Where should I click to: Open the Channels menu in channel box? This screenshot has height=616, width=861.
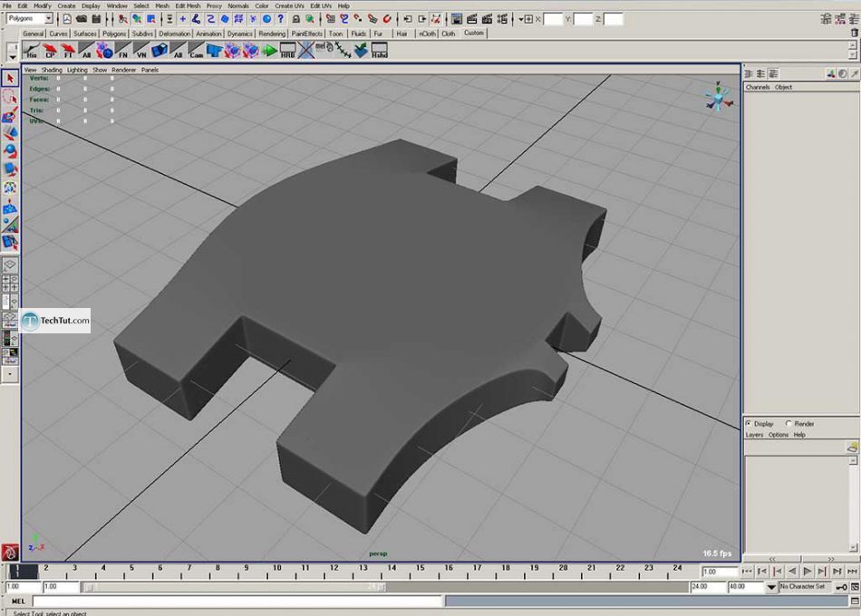coord(758,87)
